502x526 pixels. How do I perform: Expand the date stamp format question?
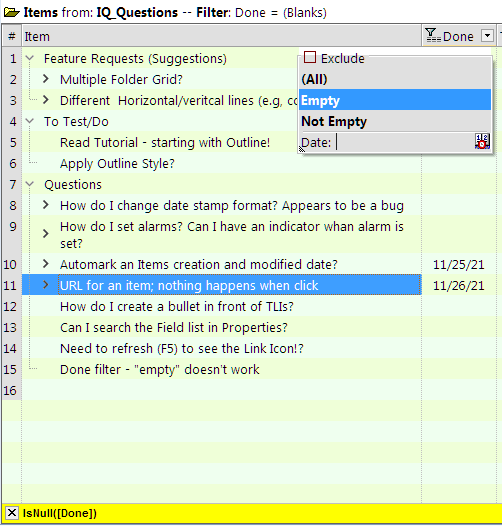click(x=46, y=205)
